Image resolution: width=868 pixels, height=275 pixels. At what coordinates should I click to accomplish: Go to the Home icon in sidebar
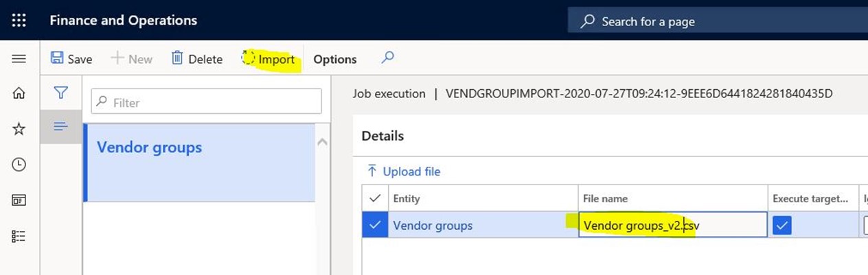tap(19, 94)
